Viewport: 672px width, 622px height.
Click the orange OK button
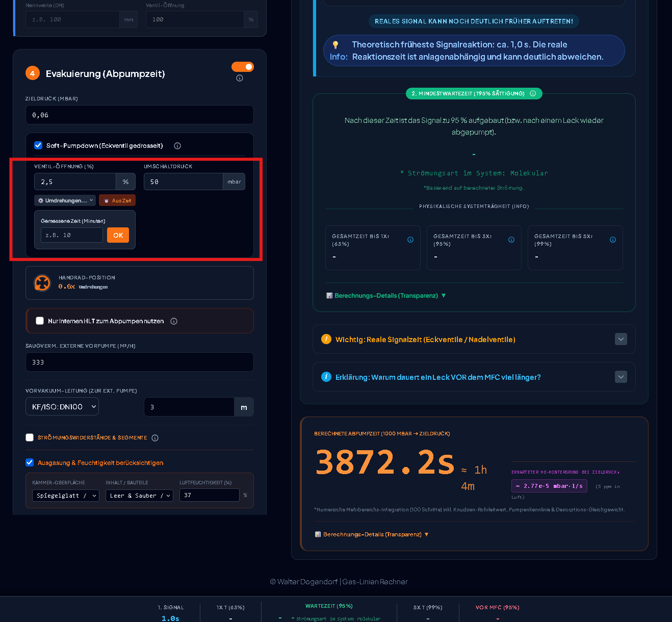coord(118,235)
